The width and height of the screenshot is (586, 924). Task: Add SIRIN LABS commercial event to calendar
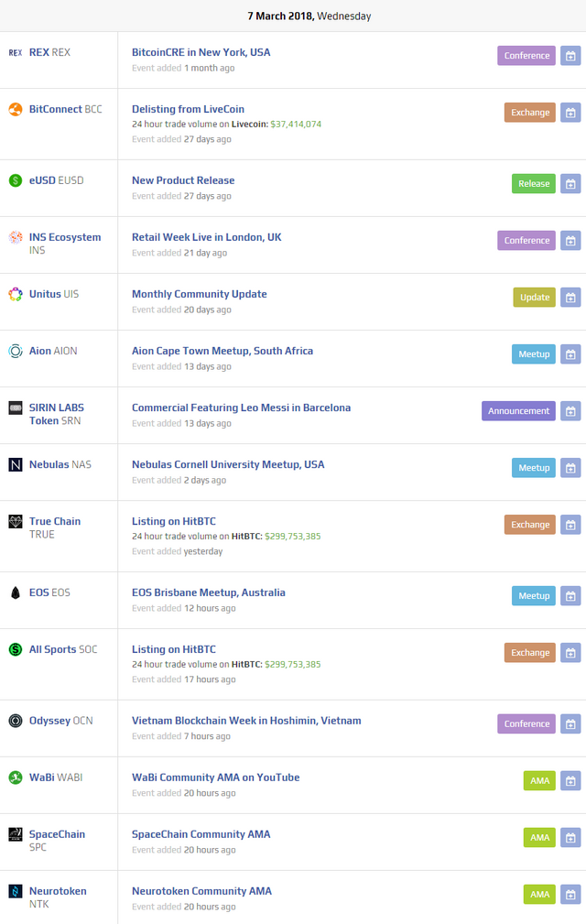[x=570, y=411]
